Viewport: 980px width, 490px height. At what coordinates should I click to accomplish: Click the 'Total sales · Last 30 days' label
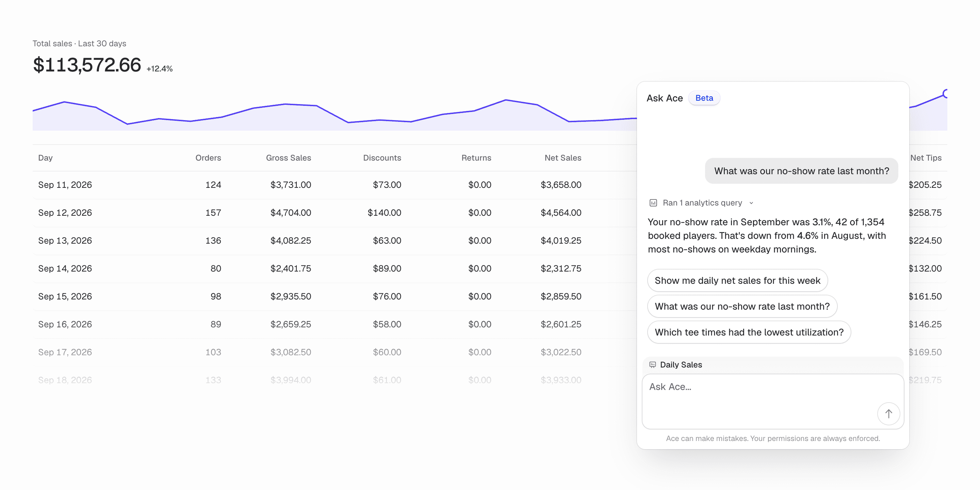coord(79,43)
